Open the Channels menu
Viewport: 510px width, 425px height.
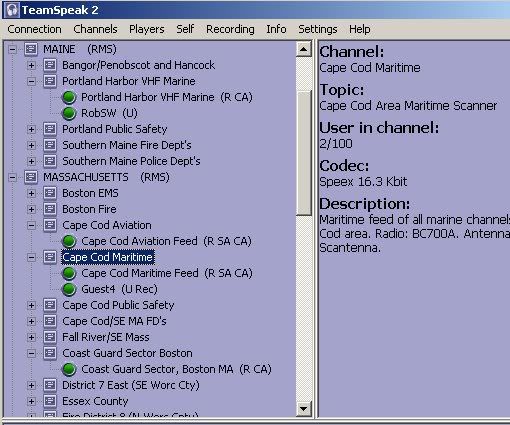(95, 29)
